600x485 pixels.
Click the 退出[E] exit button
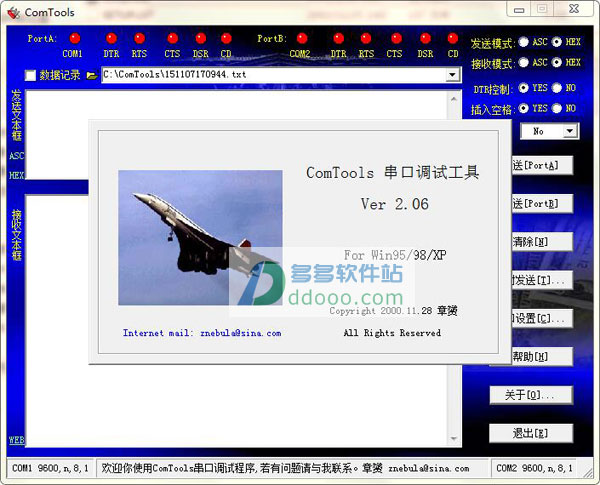531,433
